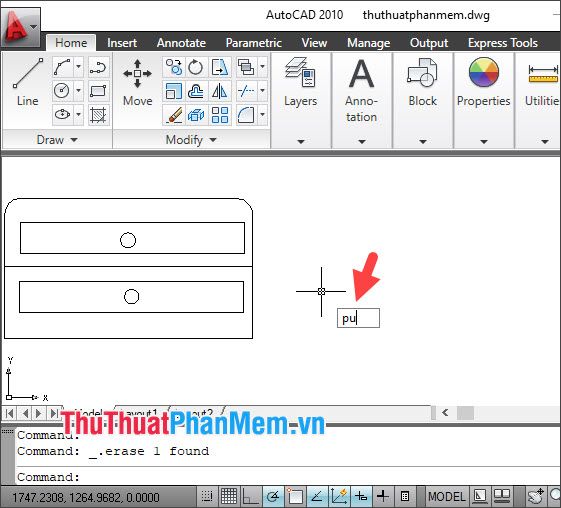
Task: Toggle Dynamic Input in the status bar
Action: tap(361, 496)
